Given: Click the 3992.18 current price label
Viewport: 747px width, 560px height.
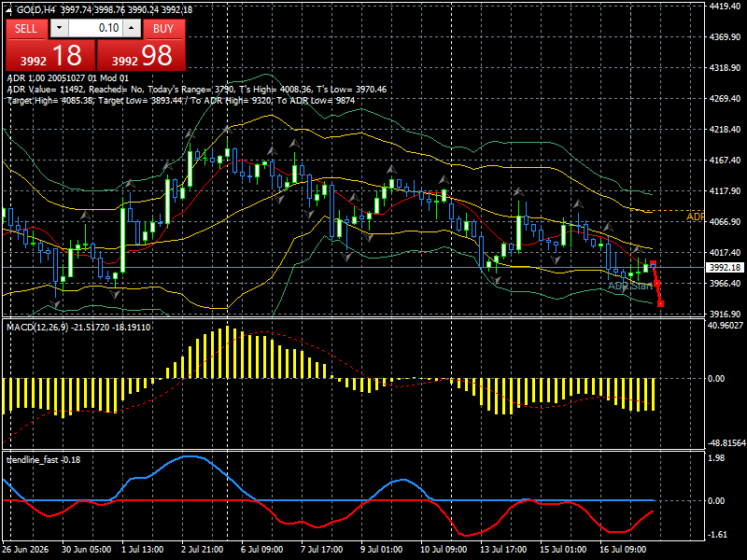Looking at the screenshot, I should pyautogui.click(x=725, y=268).
